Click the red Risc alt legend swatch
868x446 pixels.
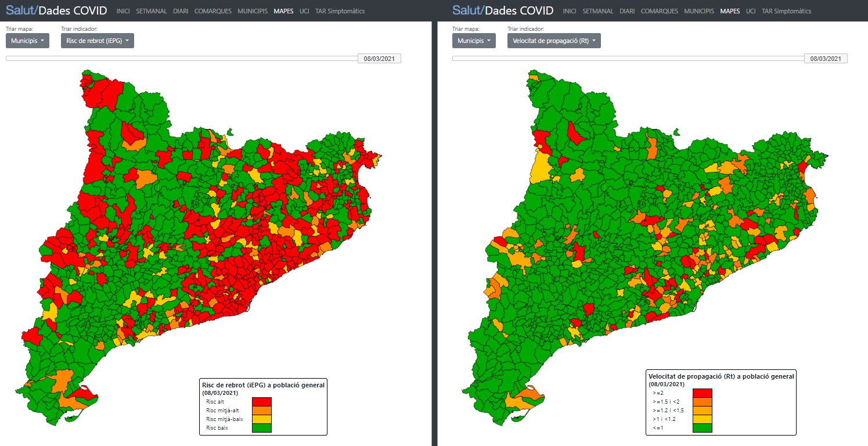point(262,401)
